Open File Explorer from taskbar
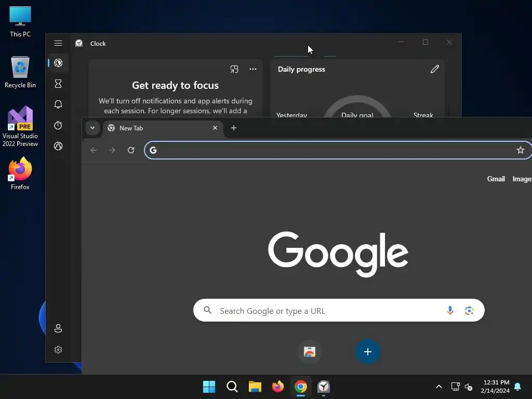Screen dimensions: 532x399 [255, 387]
